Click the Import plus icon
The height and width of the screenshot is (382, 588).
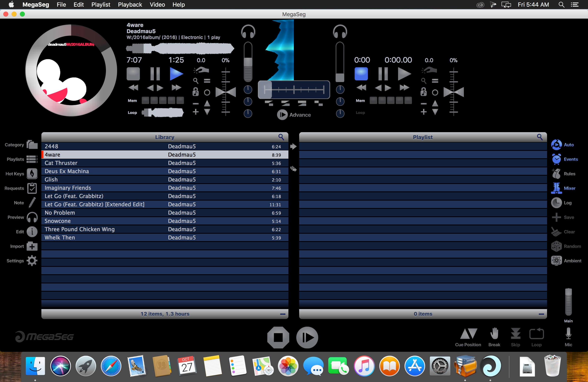tap(32, 246)
